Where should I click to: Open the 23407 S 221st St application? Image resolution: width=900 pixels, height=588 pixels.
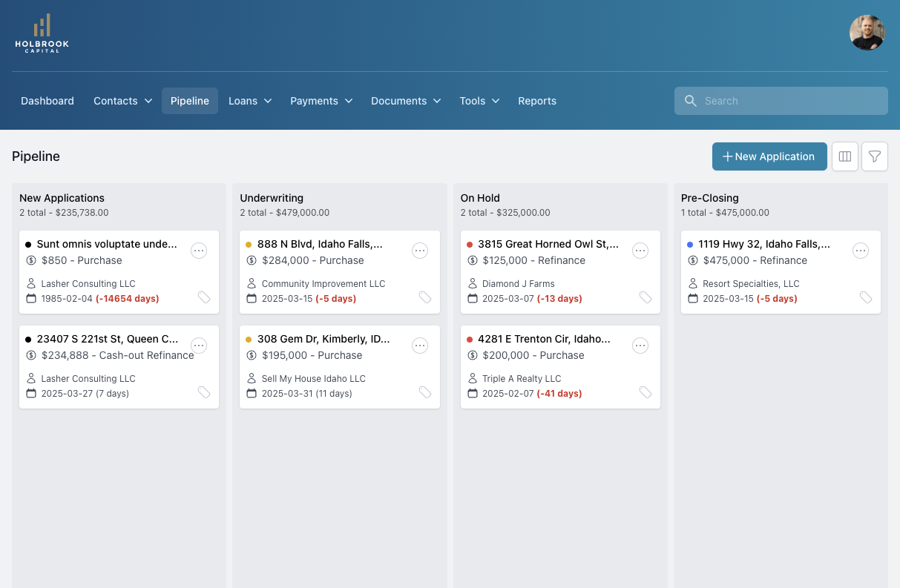(108, 339)
